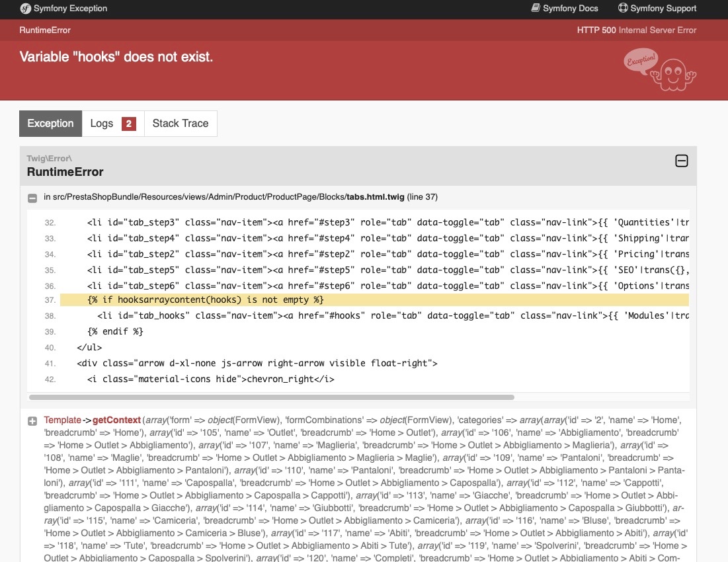This screenshot has width=728, height=562.
Task: Open Symfony Support link
Action: pyautogui.click(x=657, y=9)
